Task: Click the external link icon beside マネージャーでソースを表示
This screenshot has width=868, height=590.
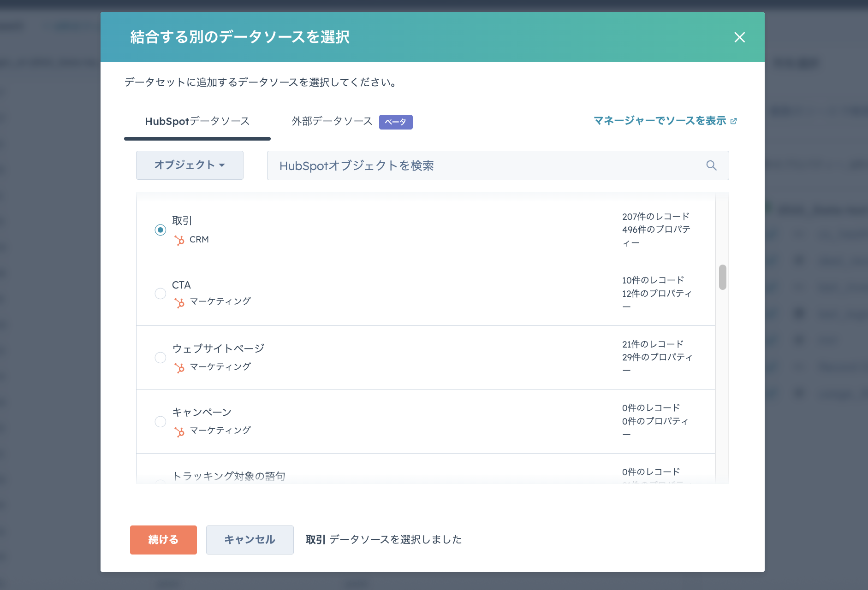Action: point(733,121)
